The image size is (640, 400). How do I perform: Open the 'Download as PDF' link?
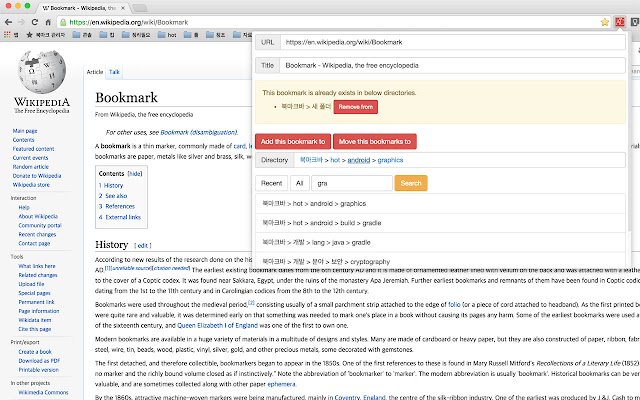point(39,361)
